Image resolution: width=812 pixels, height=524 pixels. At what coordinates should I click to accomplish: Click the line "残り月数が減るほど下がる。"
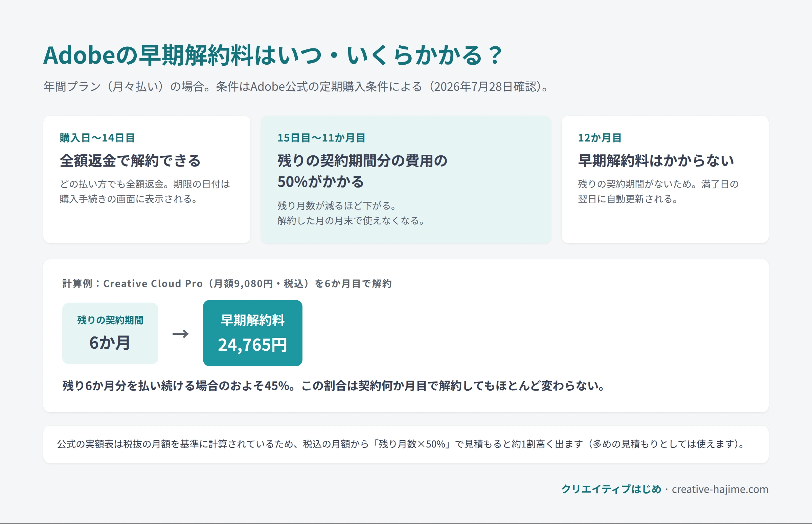tap(337, 206)
